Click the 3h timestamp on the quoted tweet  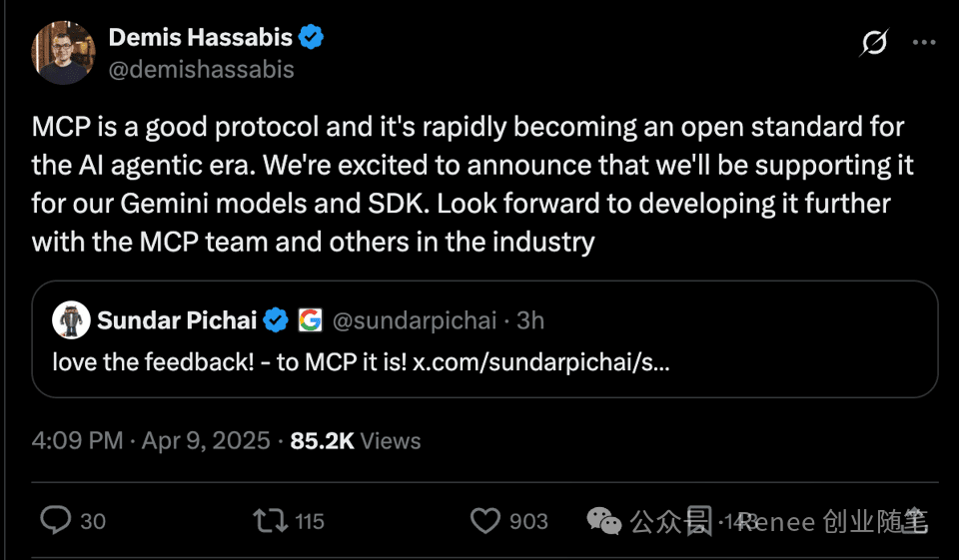point(530,320)
